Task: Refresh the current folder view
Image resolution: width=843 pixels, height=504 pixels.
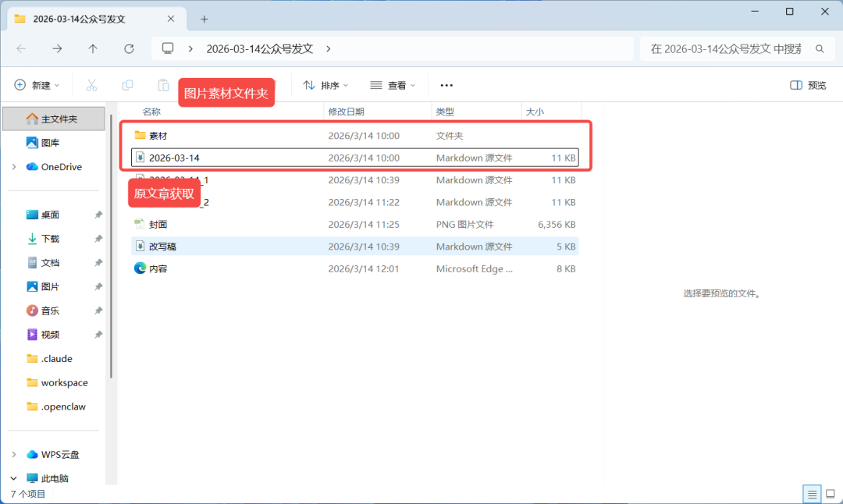Action: tap(129, 49)
